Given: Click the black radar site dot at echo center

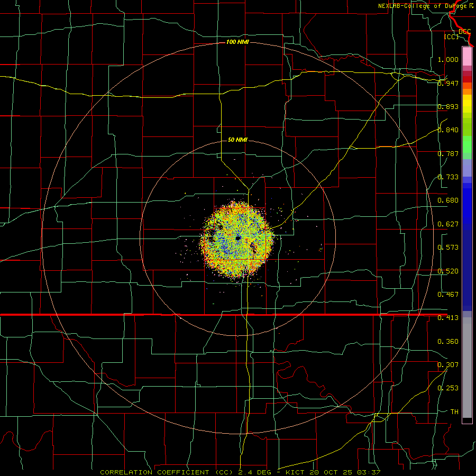Looking at the screenshot, I should tap(238, 238).
